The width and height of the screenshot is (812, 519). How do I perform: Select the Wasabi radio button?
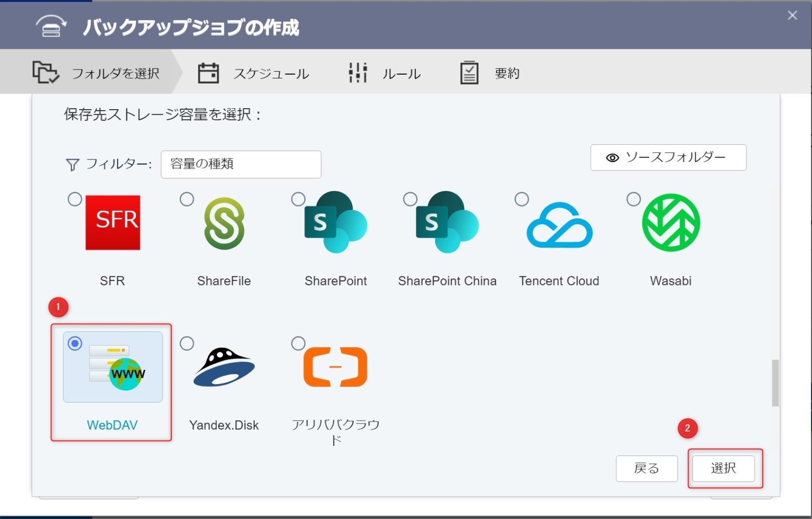click(x=633, y=199)
